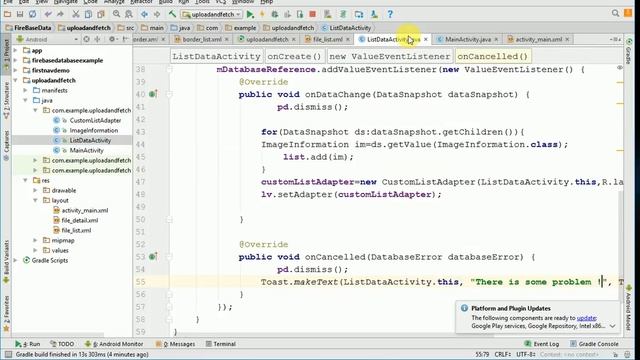This screenshot has height=360, width=640.
Task: Open the Run tool window
Action: [x=28, y=344]
